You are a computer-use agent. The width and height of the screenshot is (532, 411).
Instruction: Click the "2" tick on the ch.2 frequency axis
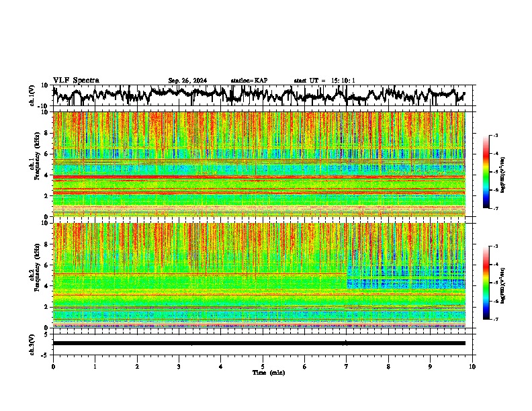coord(47,307)
